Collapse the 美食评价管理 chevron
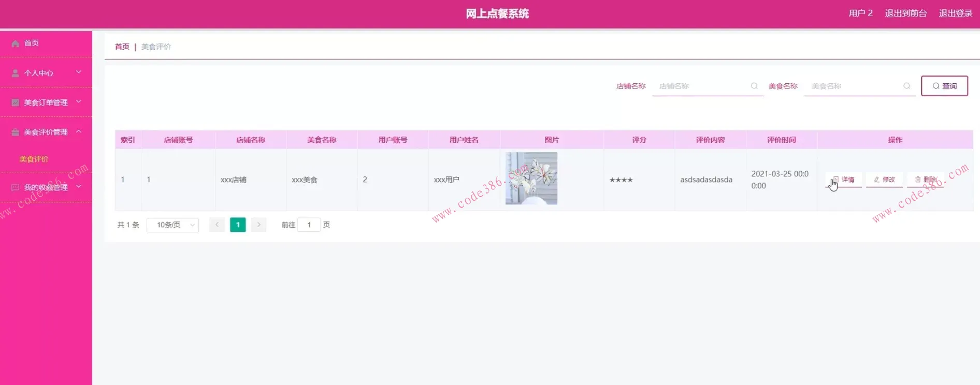The height and width of the screenshot is (385, 980). pos(79,131)
